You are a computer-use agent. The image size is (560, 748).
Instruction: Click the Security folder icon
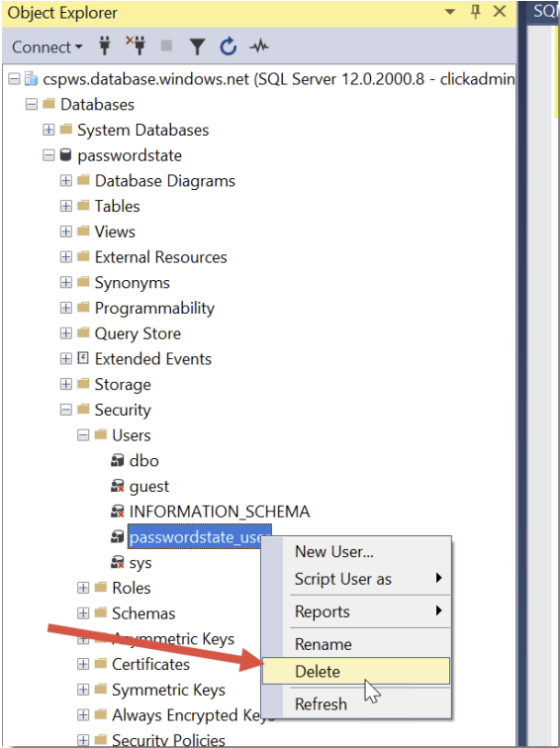(x=83, y=409)
